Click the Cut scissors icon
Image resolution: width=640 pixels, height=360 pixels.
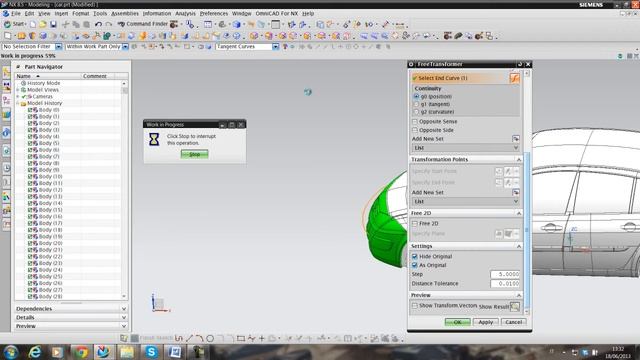click(x=65, y=24)
